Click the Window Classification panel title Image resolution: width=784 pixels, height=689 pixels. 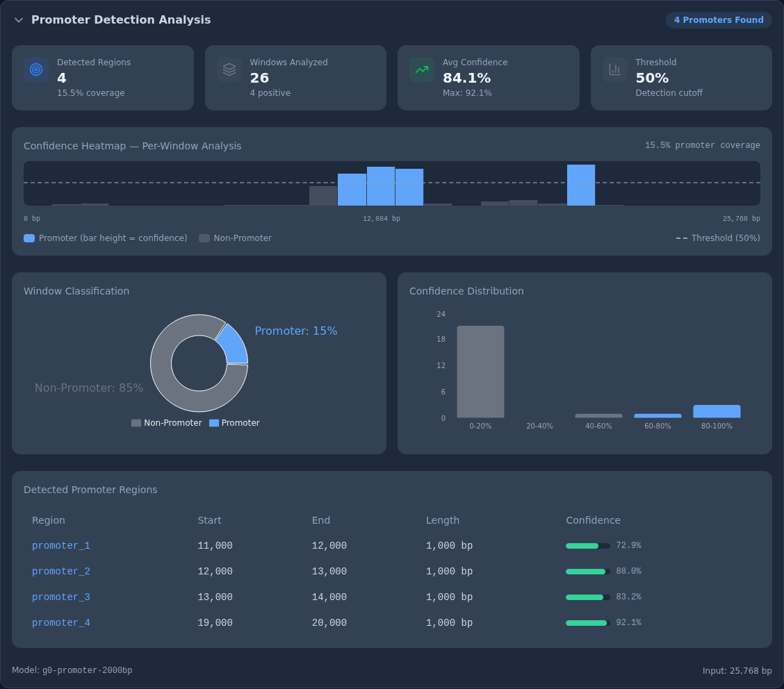pyautogui.click(x=76, y=291)
